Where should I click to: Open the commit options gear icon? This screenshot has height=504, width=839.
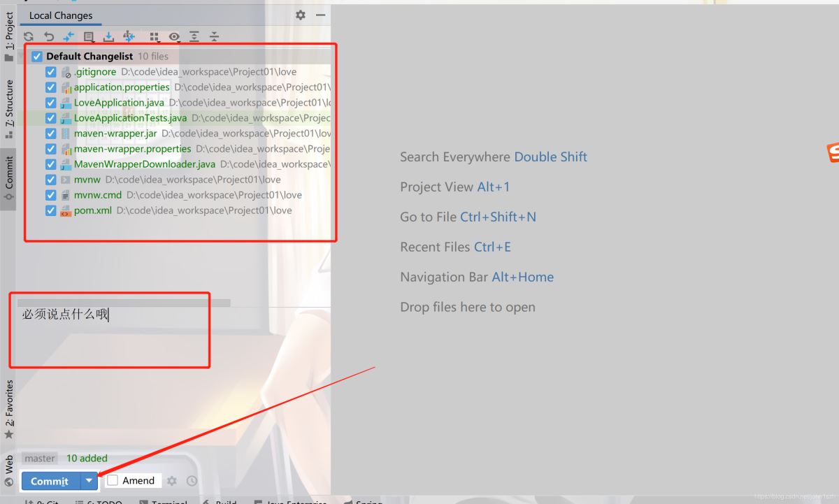tap(172, 481)
